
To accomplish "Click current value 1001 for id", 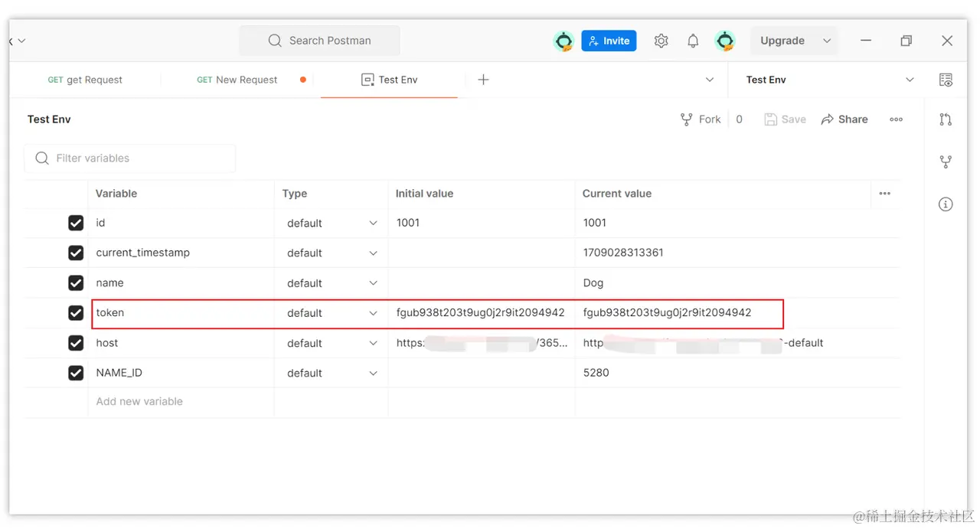I will (737, 223).
